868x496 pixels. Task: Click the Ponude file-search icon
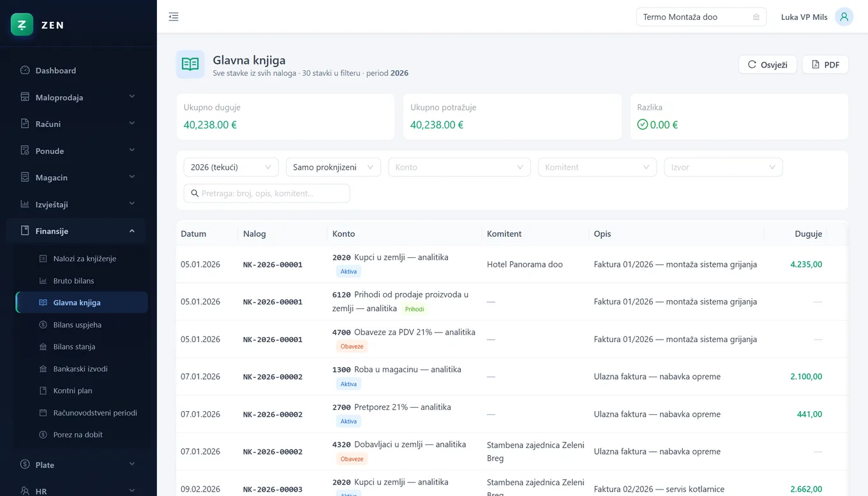pyautogui.click(x=25, y=151)
